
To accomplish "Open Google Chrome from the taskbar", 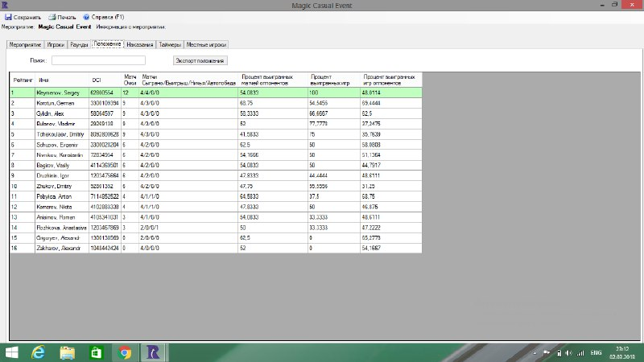I will tap(125, 352).
